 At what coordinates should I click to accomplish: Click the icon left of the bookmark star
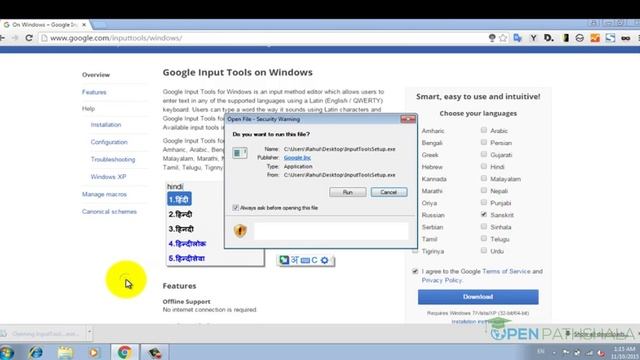[492, 38]
